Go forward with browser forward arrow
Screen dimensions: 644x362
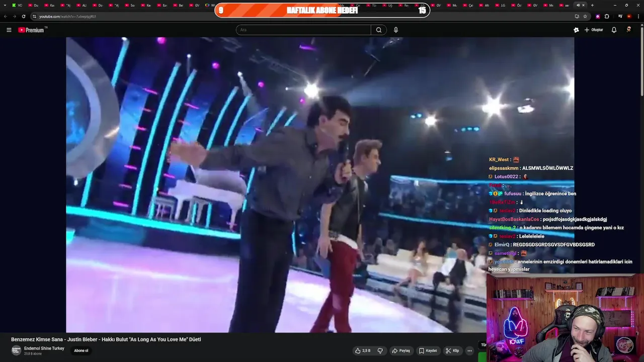click(x=14, y=16)
